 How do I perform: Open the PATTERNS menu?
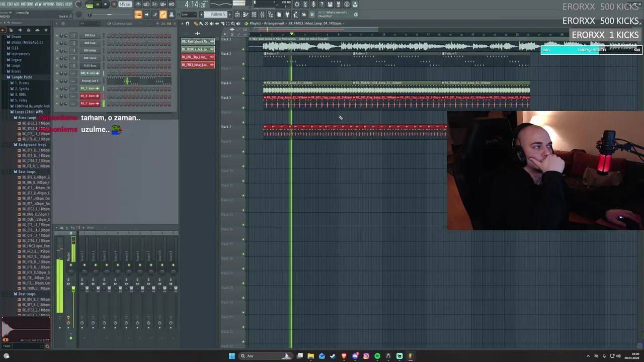tap(27, 4)
